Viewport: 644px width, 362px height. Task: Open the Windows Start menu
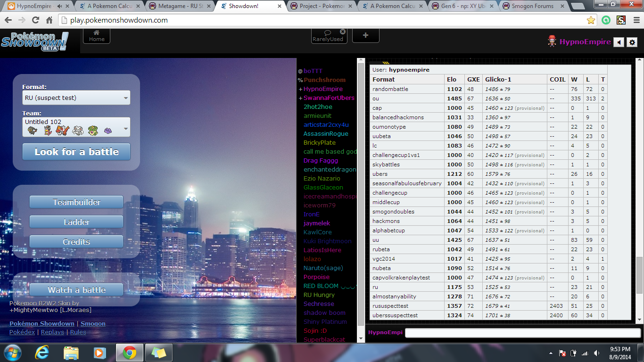click(12, 353)
